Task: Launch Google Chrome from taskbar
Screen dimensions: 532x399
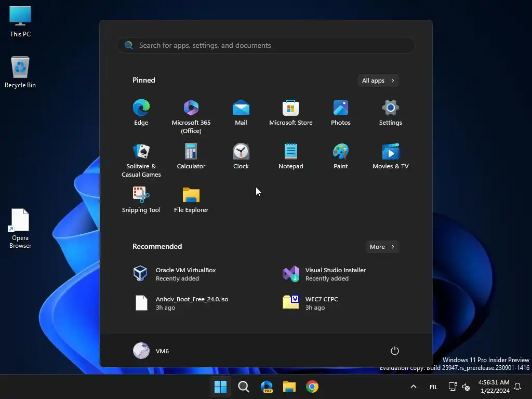Action: 312,387
